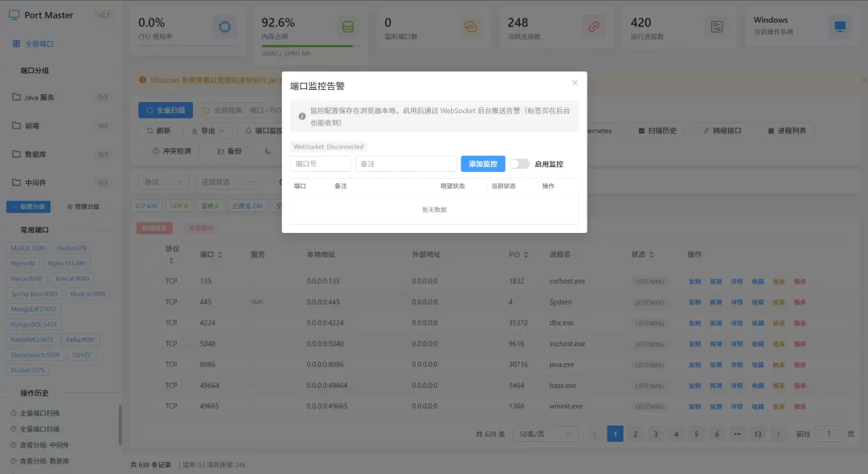The image size is (868, 474).
Task: Open the 导出 export dropdown
Action: (x=207, y=131)
